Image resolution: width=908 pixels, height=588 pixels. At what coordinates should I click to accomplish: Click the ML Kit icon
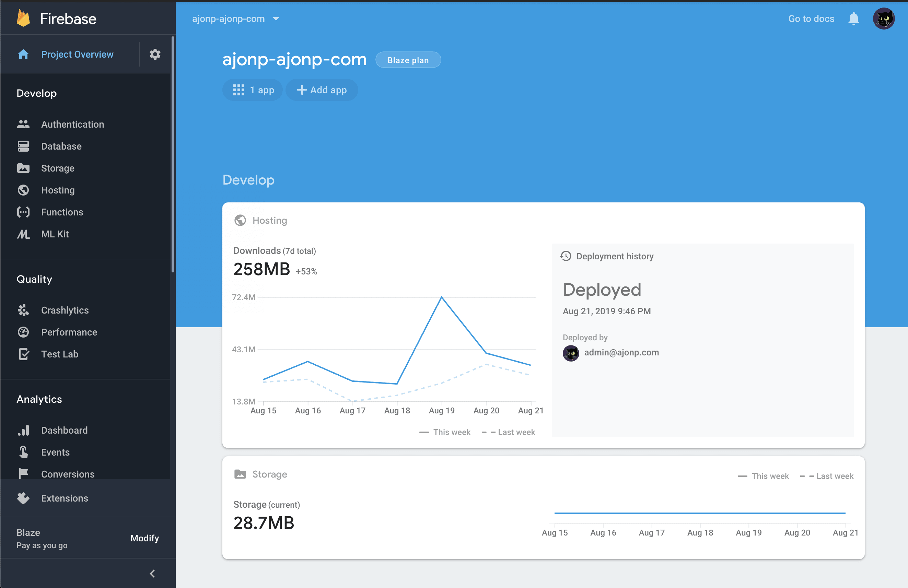(x=23, y=234)
